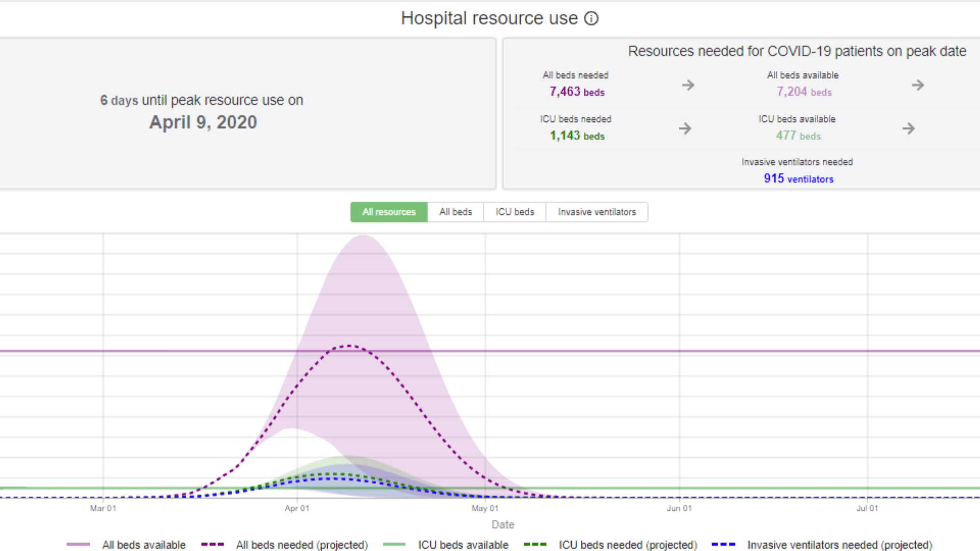This screenshot has width=980, height=551.
Task: Click the arrow next to ICU beds needed
Action: tap(685, 128)
